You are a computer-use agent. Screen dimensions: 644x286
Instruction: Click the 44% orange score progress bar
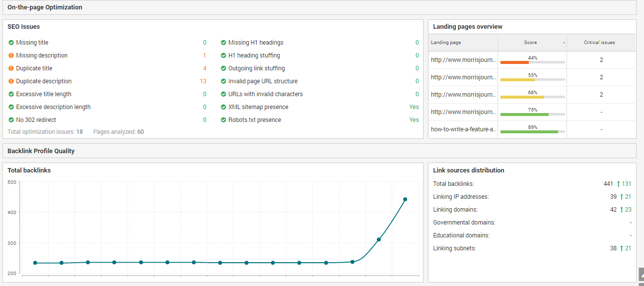point(532,63)
